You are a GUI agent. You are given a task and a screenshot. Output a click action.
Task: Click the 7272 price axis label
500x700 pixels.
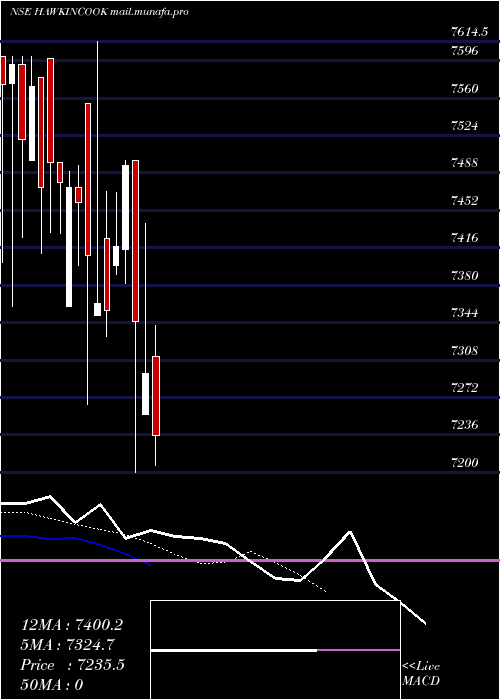[x=465, y=388]
